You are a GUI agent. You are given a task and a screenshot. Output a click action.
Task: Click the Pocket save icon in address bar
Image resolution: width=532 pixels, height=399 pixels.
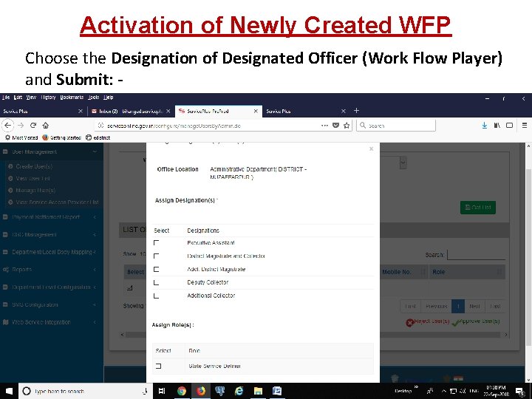click(335, 125)
